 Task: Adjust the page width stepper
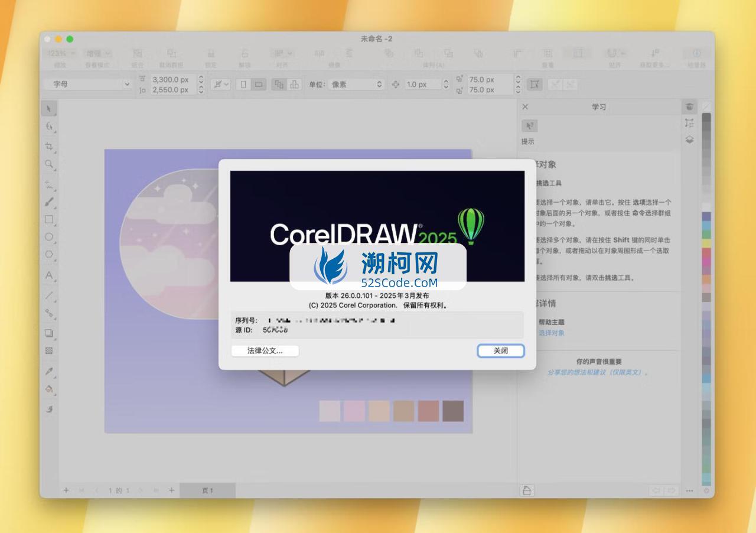pyautogui.click(x=201, y=79)
